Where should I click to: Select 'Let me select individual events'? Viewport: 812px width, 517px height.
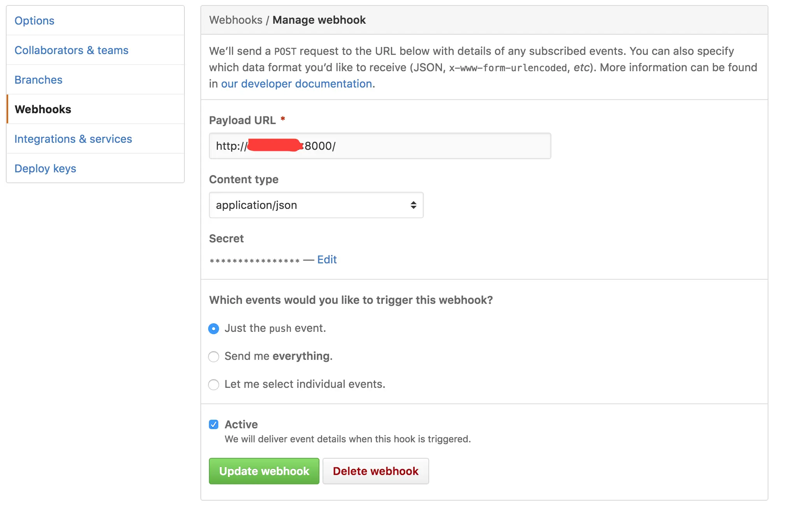point(214,384)
